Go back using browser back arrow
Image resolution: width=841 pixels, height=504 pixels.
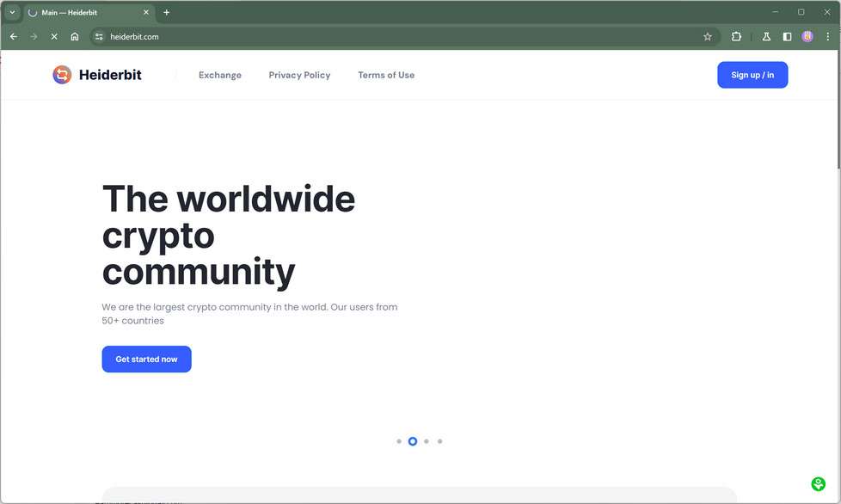point(14,36)
